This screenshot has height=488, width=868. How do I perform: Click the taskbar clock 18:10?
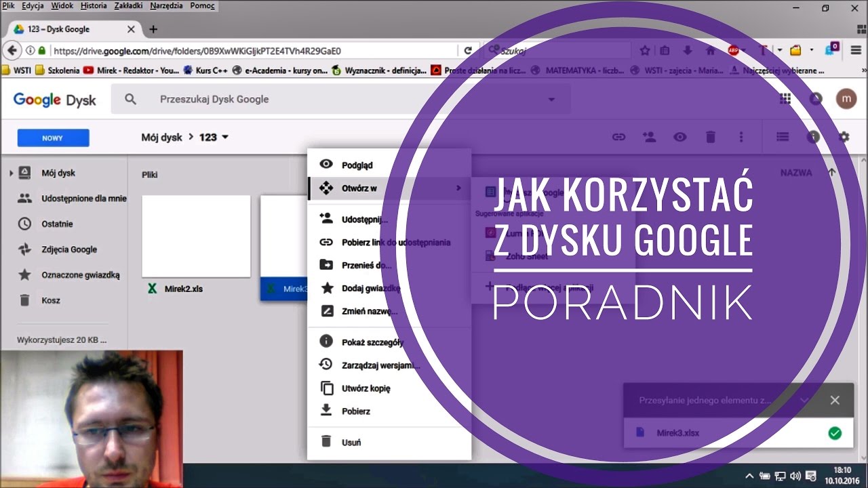pos(842,470)
